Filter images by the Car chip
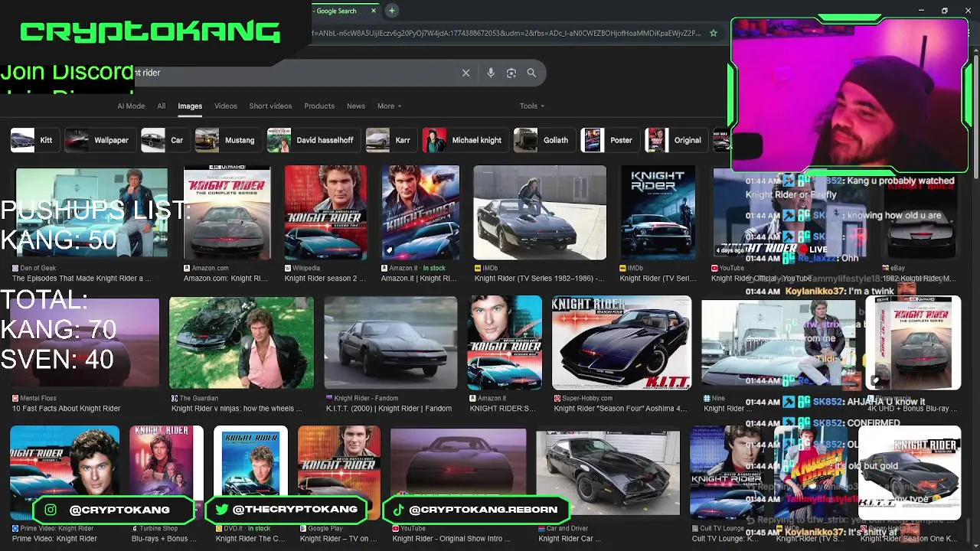Image resolution: width=980 pixels, height=551 pixels. coord(164,140)
